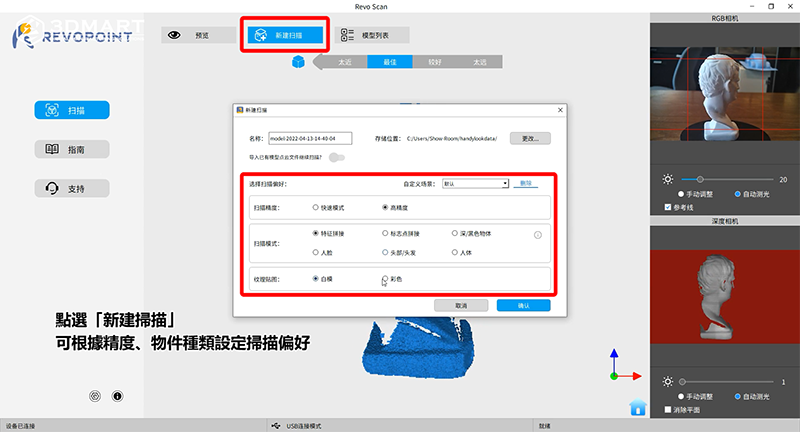This screenshot has width=800, height=432.
Task: Select 快速模式 fast mode accuracy option
Action: (316, 207)
